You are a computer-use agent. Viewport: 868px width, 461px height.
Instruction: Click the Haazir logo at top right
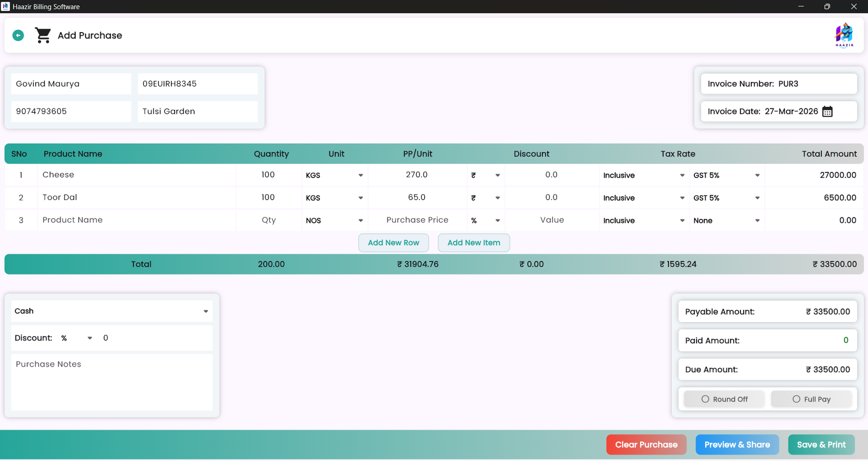[844, 35]
